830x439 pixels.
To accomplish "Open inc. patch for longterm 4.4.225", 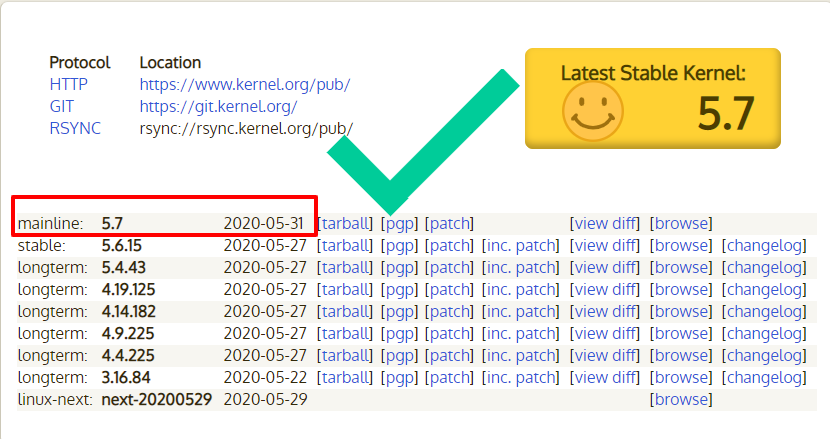I will (520, 355).
